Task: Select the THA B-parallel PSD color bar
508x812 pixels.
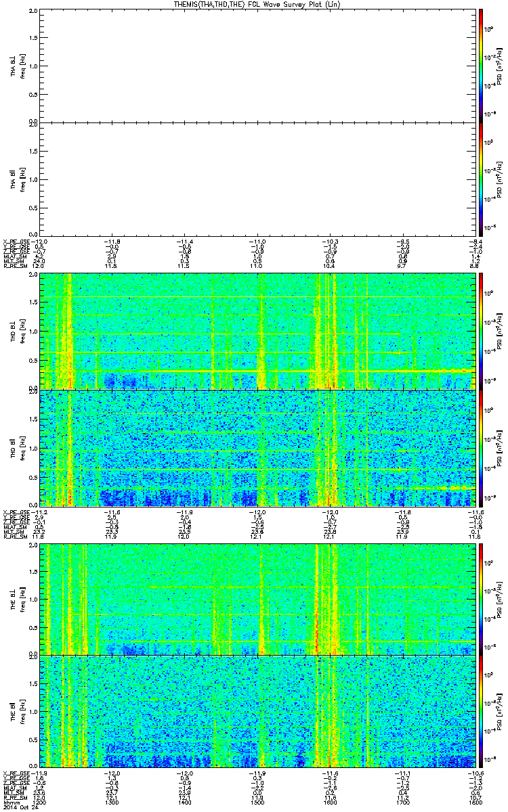Action: pyautogui.click(x=481, y=179)
